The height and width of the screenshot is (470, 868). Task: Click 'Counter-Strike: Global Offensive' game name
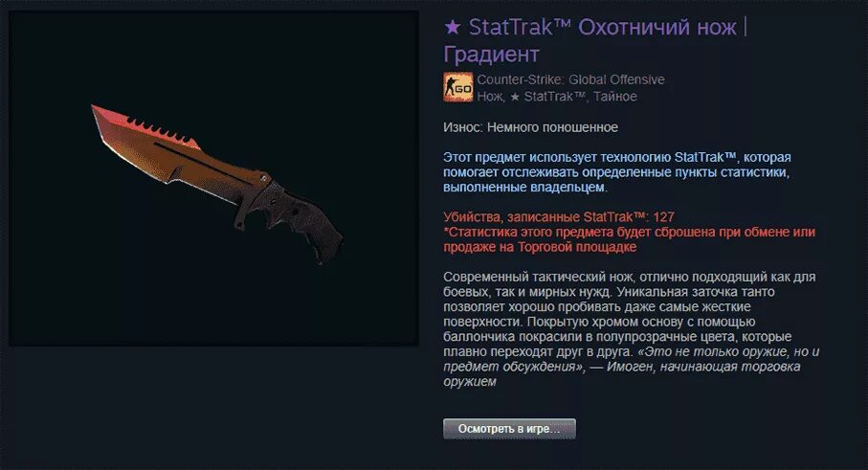(570, 79)
